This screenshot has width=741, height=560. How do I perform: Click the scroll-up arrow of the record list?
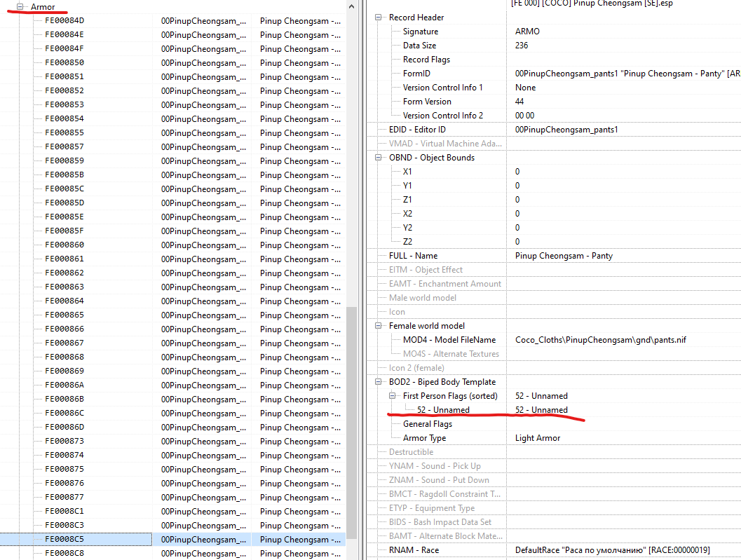tap(351, 6)
